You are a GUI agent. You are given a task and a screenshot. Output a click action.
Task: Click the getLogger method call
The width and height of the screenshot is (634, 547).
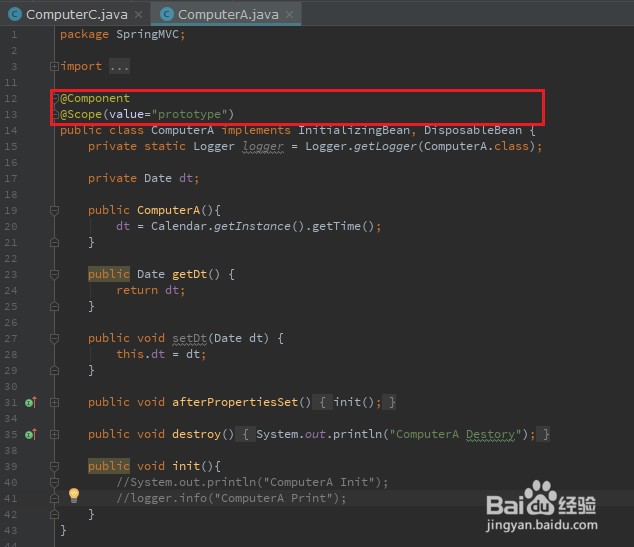(x=385, y=146)
